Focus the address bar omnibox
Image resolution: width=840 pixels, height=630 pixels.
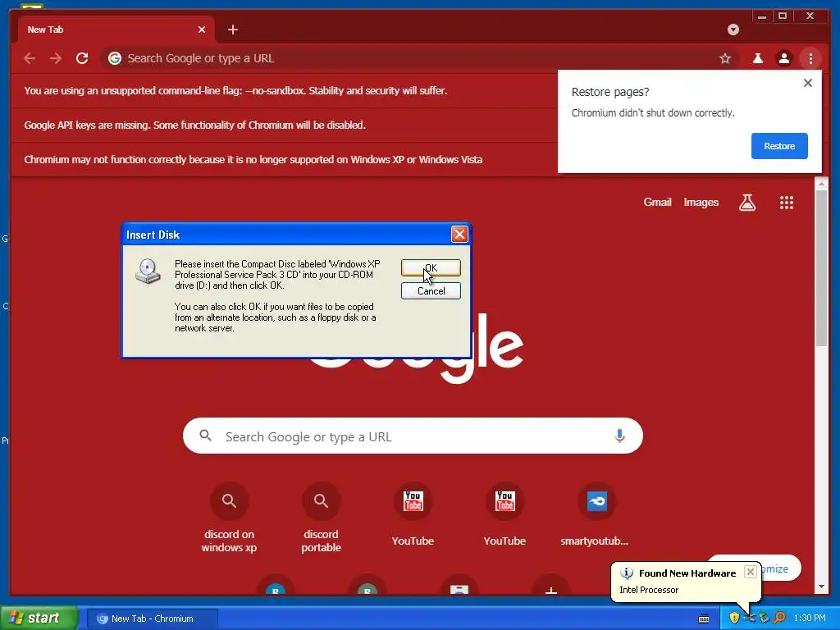pos(418,58)
